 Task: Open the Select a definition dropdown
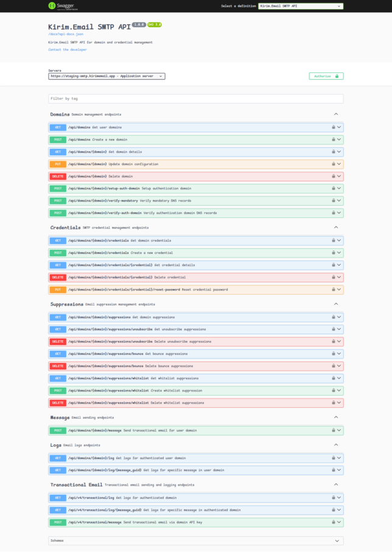[x=301, y=6]
